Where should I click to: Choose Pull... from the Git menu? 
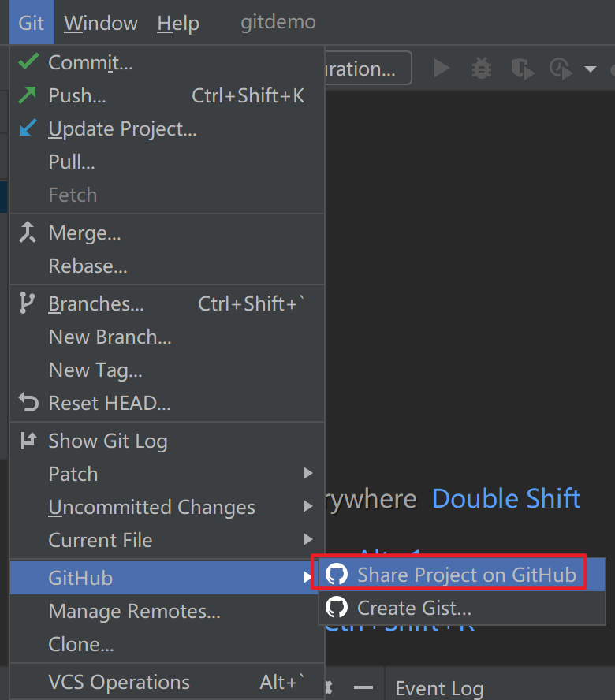pyautogui.click(x=167, y=162)
